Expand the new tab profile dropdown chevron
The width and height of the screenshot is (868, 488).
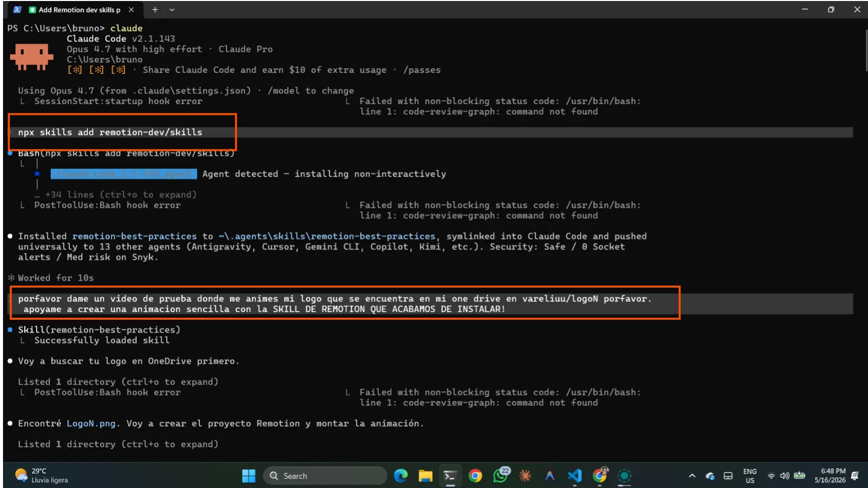[x=172, y=10]
